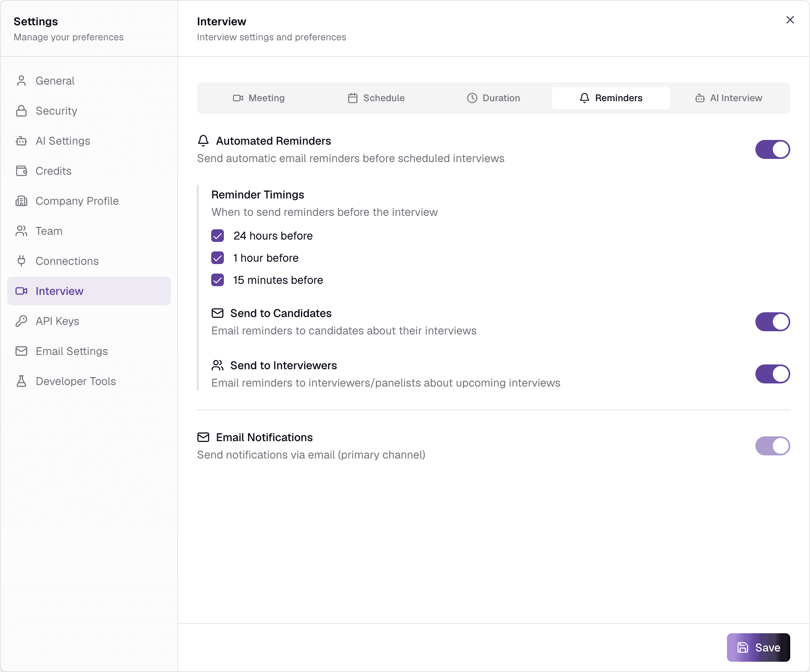Uncheck the 15 minutes before checkbox
Viewport: 810px width, 672px height.
pyautogui.click(x=218, y=280)
